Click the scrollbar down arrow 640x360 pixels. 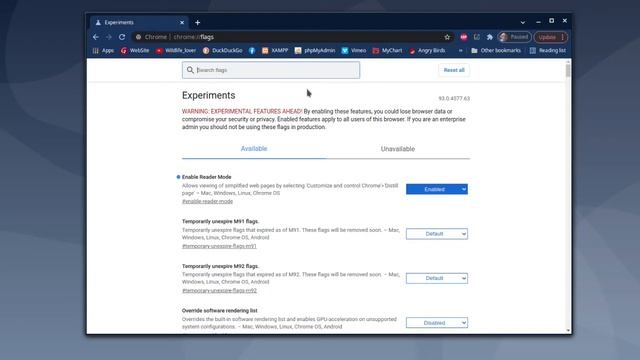tap(568, 331)
